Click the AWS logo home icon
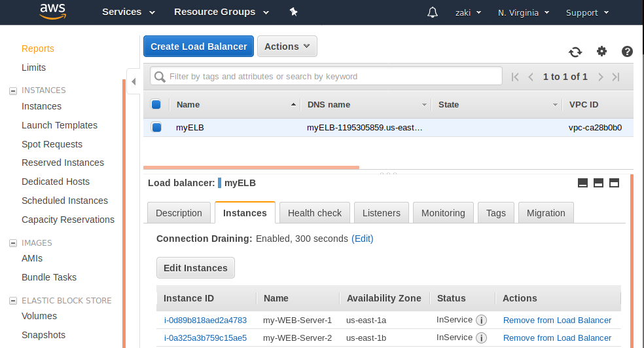The width and height of the screenshot is (644, 348). tap(52, 11)
